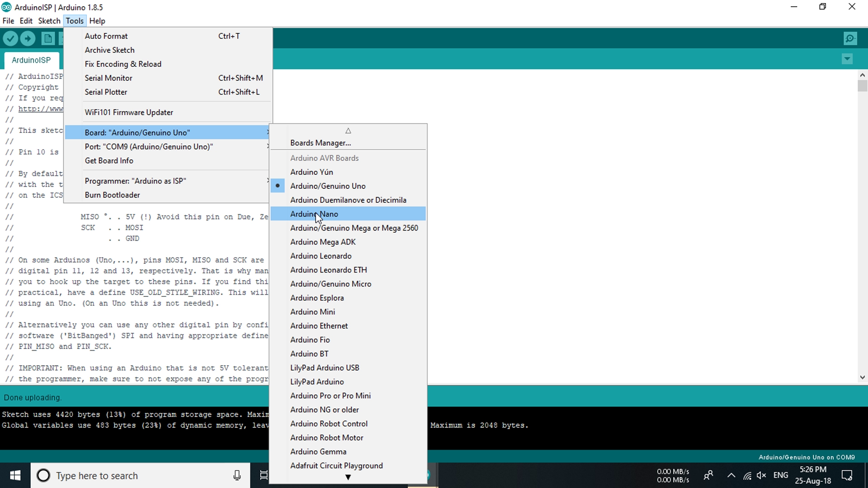Expand the Port COM9 submenu

[268, 146]
